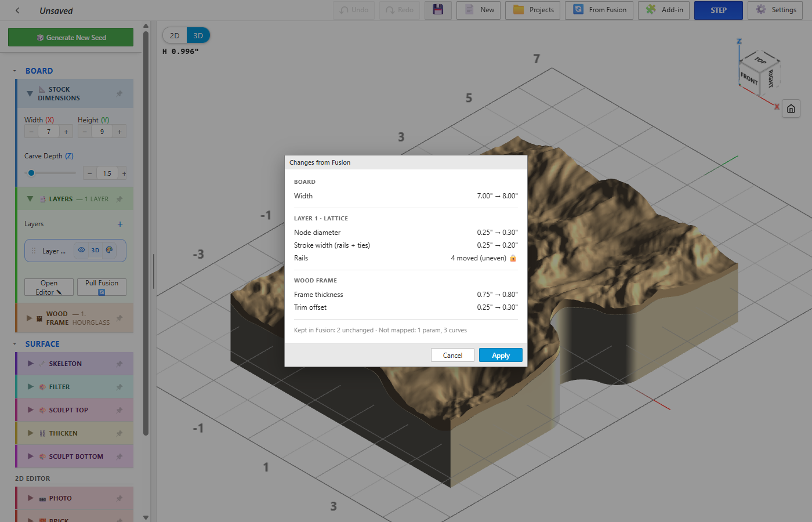Apply the changes from Fusion
The width and height of the screenshot is (812, 522).
pyautogui.click(x=501, y=355)
